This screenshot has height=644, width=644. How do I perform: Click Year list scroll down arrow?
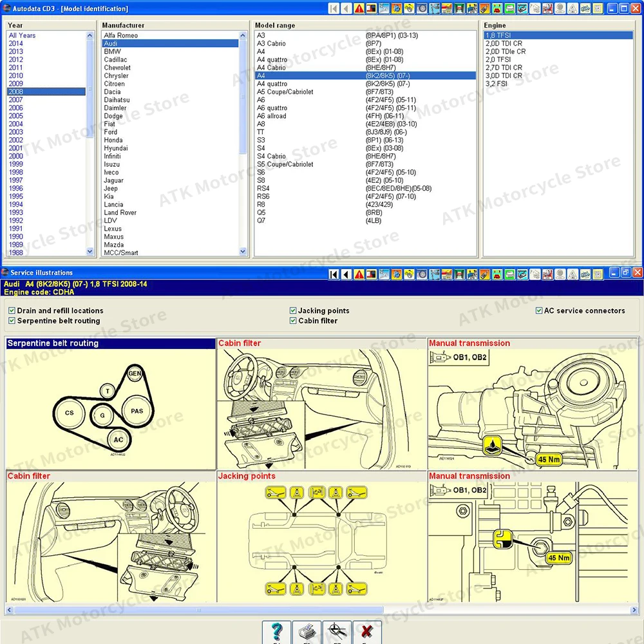pos(90,251)
